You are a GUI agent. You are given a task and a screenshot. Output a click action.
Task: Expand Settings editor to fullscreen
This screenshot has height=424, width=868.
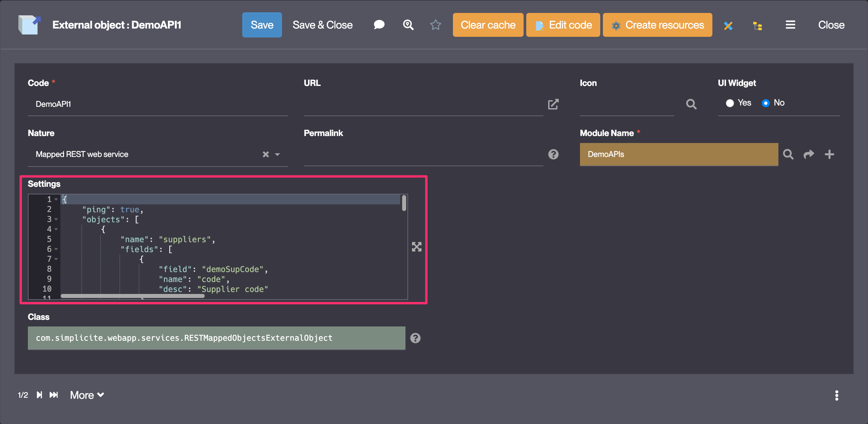point(416,247)
